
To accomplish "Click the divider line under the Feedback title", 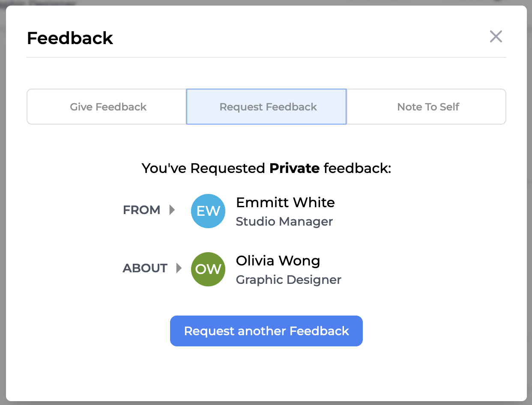I will [266, 57].
